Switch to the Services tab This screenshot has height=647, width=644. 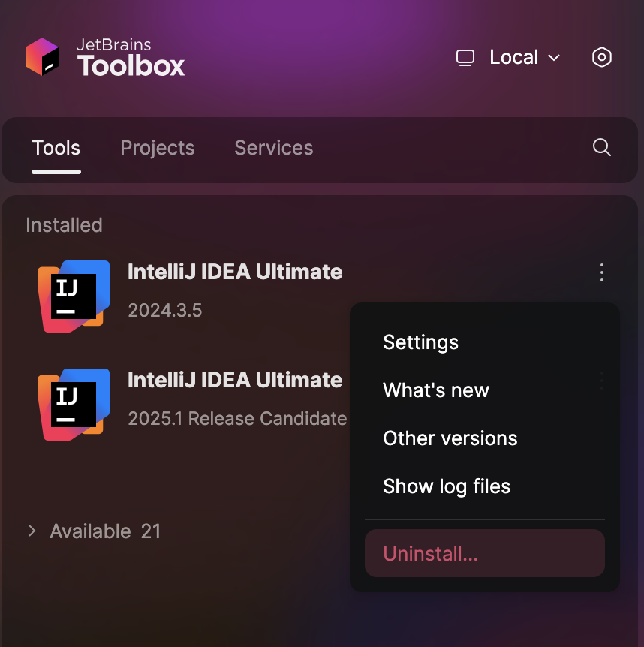coord(273,147)
